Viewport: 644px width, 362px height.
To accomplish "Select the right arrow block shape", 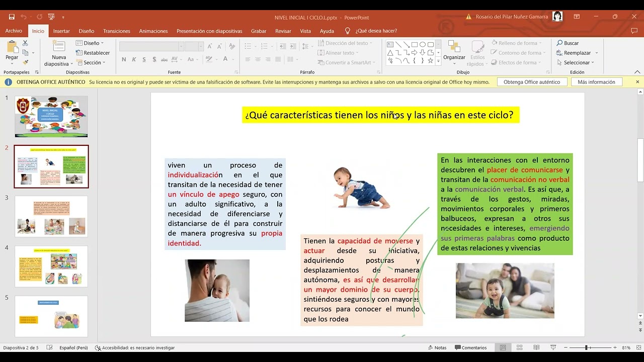I will coord(414,52).
